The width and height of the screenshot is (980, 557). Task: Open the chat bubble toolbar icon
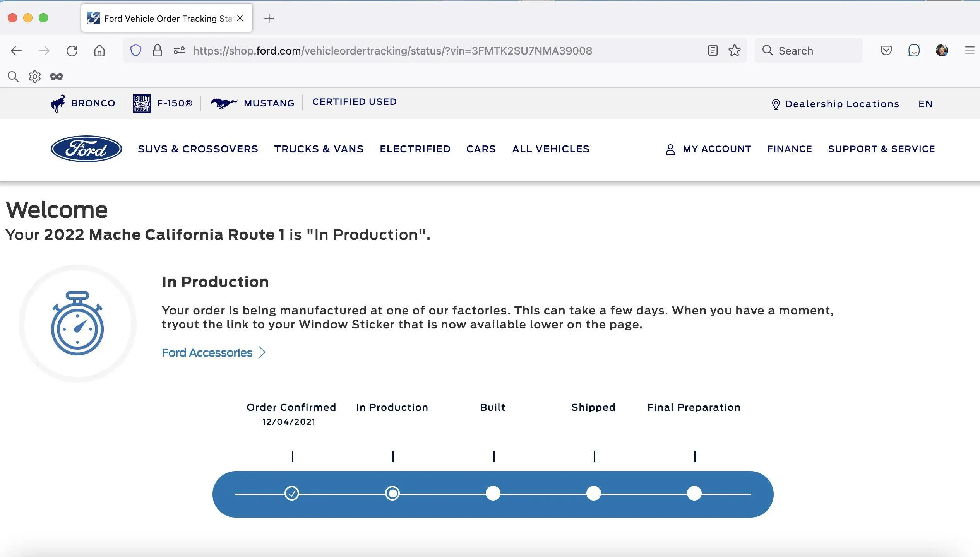(x=914, y=50)
